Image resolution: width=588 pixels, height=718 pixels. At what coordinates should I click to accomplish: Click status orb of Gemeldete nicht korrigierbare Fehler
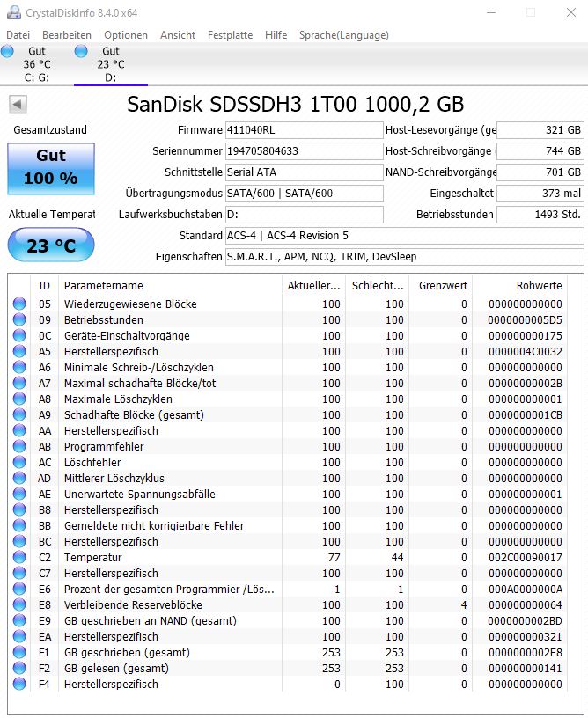click(x=19, y=525)
